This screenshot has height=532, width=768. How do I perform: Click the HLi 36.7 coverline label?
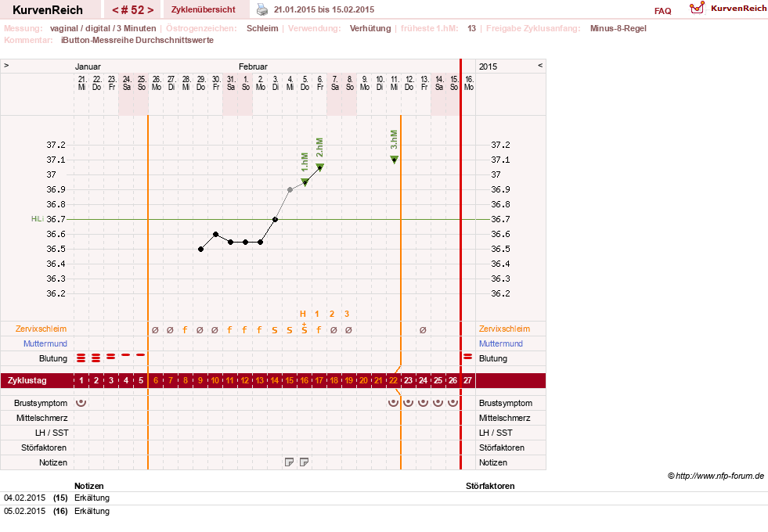48,219
